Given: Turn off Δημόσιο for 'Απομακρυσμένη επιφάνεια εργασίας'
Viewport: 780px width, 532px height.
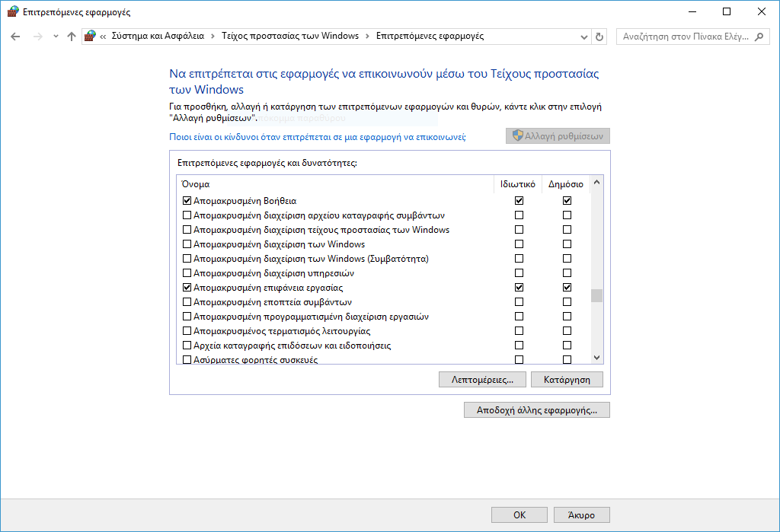Looking at the screenshot, I should (567, 288).
